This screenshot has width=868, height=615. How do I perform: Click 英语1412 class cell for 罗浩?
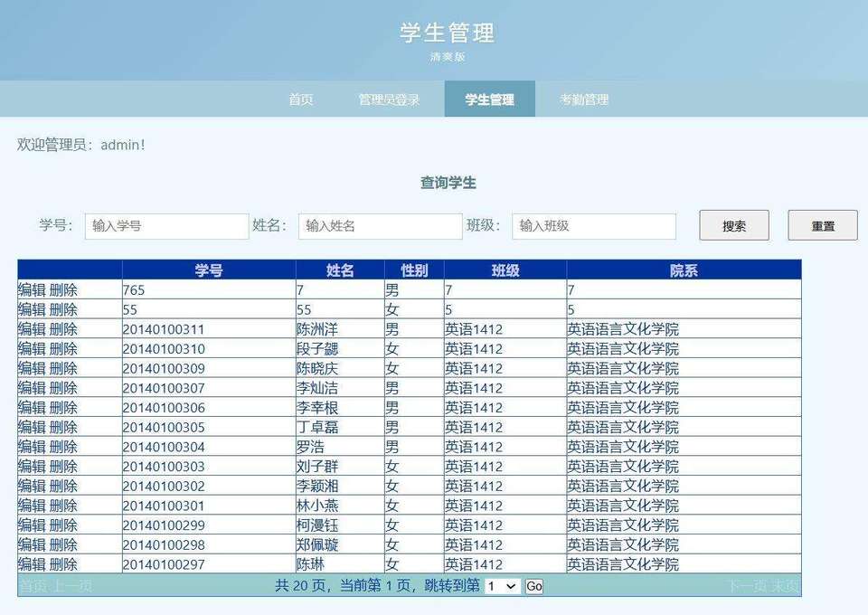(x=505, y=447)
